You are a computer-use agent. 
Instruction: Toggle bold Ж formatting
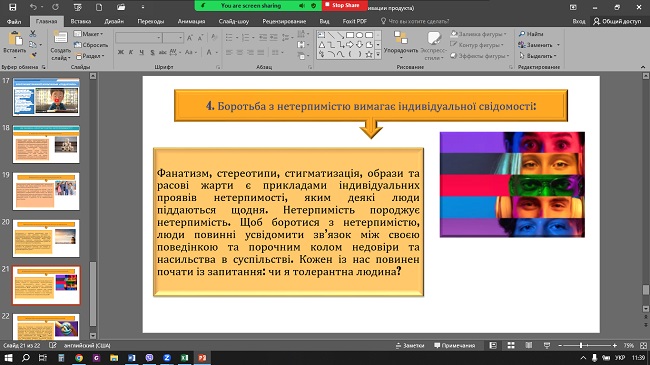coord(121,52)
